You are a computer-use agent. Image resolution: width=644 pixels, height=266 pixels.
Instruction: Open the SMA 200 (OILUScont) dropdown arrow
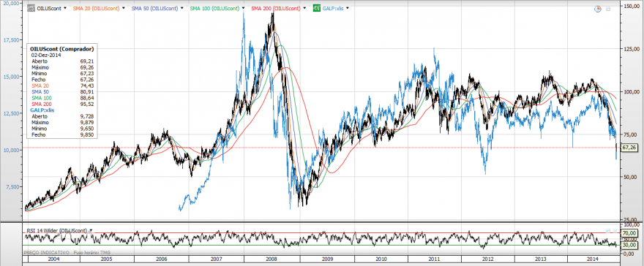pos(304,8)
